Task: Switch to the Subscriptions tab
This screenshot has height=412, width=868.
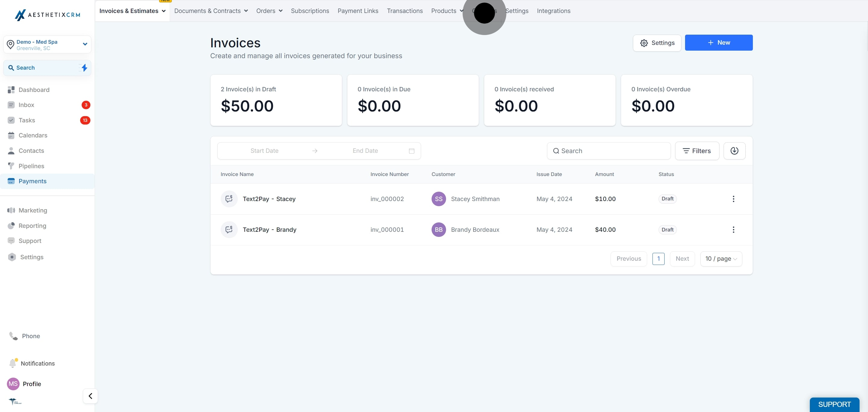Action: (x=310, y=11)
